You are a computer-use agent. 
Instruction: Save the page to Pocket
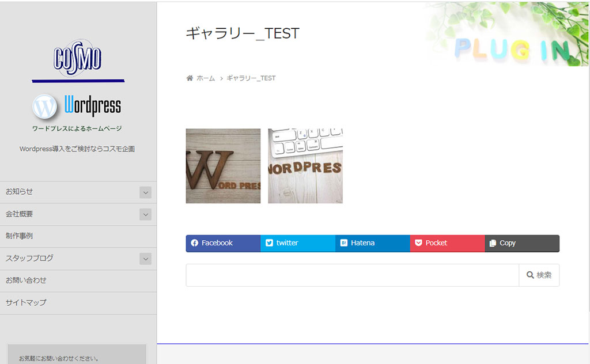(x=447, y=243)
